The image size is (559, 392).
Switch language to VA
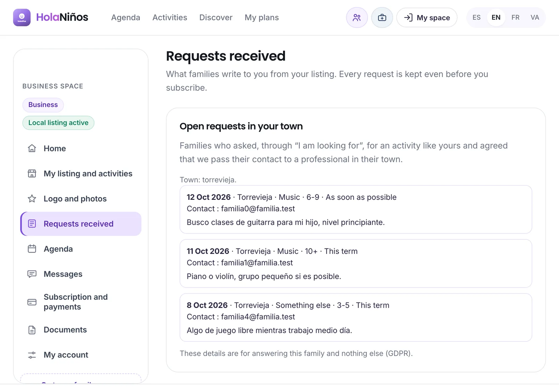[x=535, y=17]
